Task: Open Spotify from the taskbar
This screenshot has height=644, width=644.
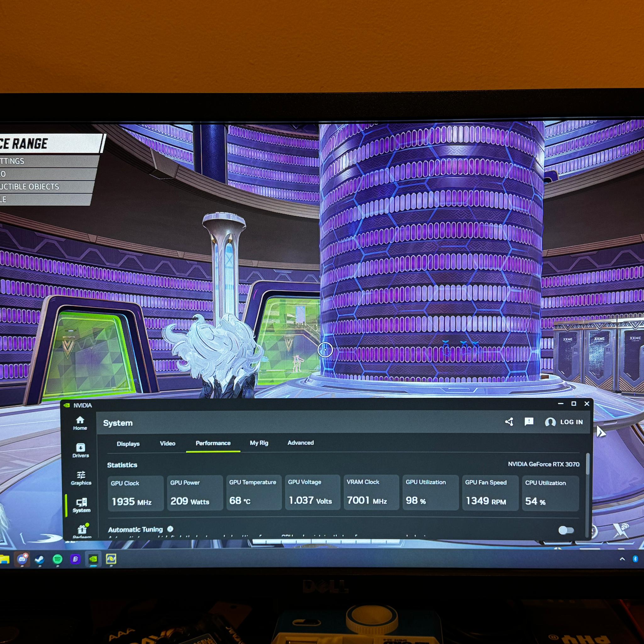Action: click(x=58, y=559)
